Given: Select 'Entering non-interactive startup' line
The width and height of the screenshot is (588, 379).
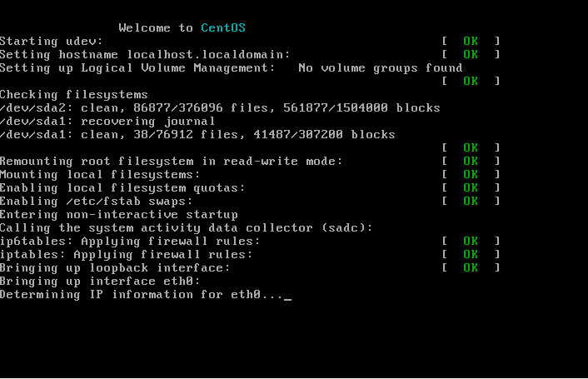Looking at the screenshot, I should pyautogui.click(x=119, y=215).
